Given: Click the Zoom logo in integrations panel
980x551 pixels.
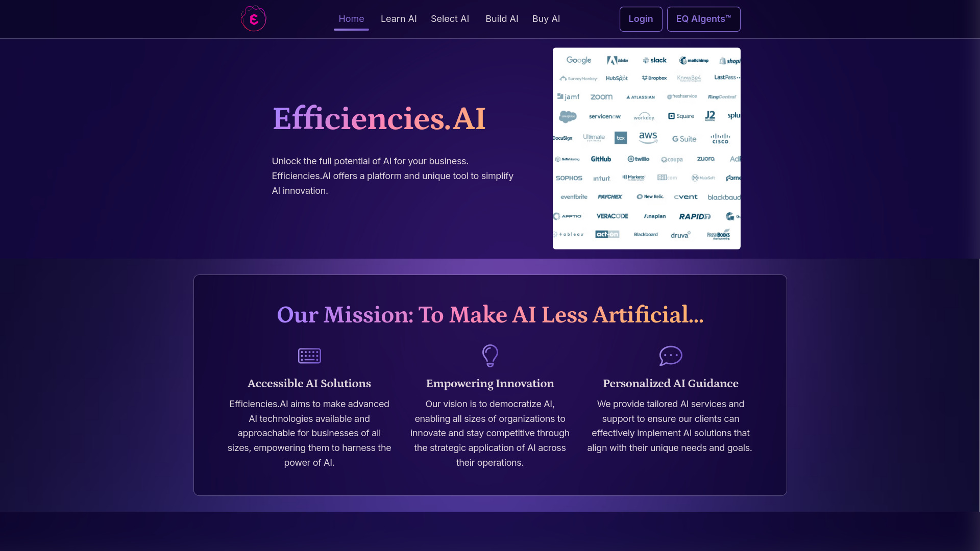Looking at the screenshot, I should click(x=601, y=97).
